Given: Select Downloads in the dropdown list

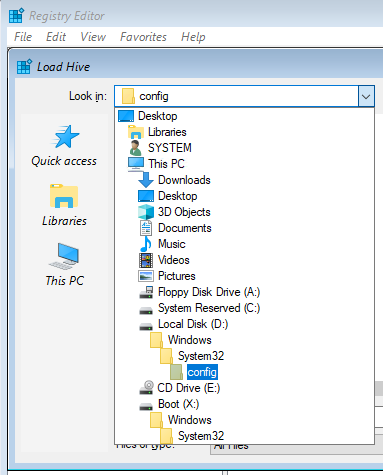Looking at the screenshot, I should point(244,180).
